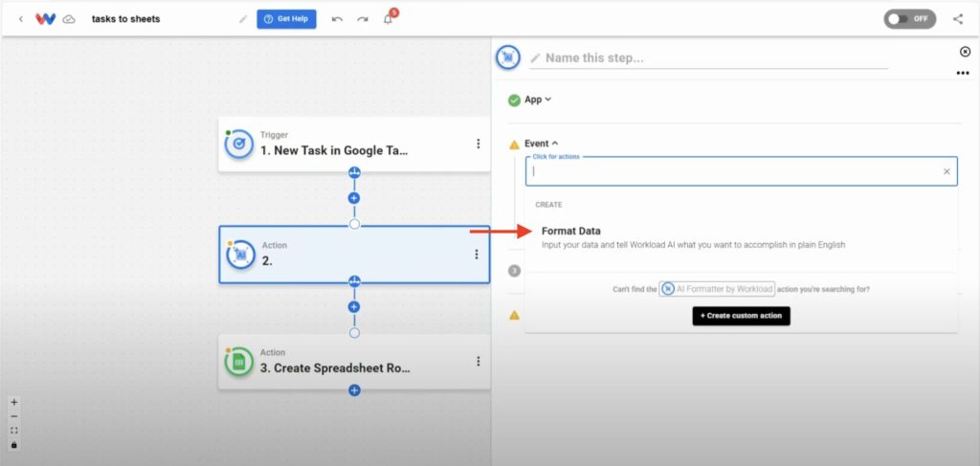980x466 pixels.
Task: Toggle the workflow ON/OFF switch
Action: point(909,19)
